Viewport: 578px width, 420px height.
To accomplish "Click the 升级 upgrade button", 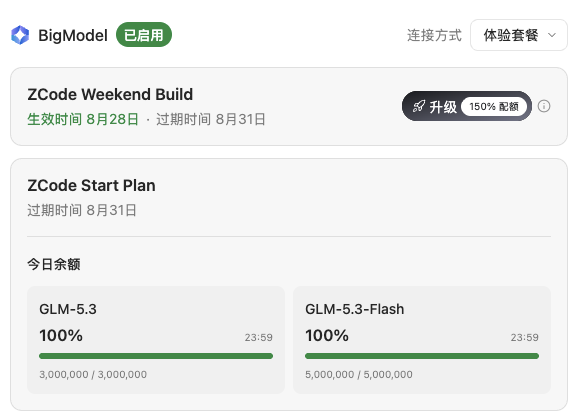I will pos(467,106).
